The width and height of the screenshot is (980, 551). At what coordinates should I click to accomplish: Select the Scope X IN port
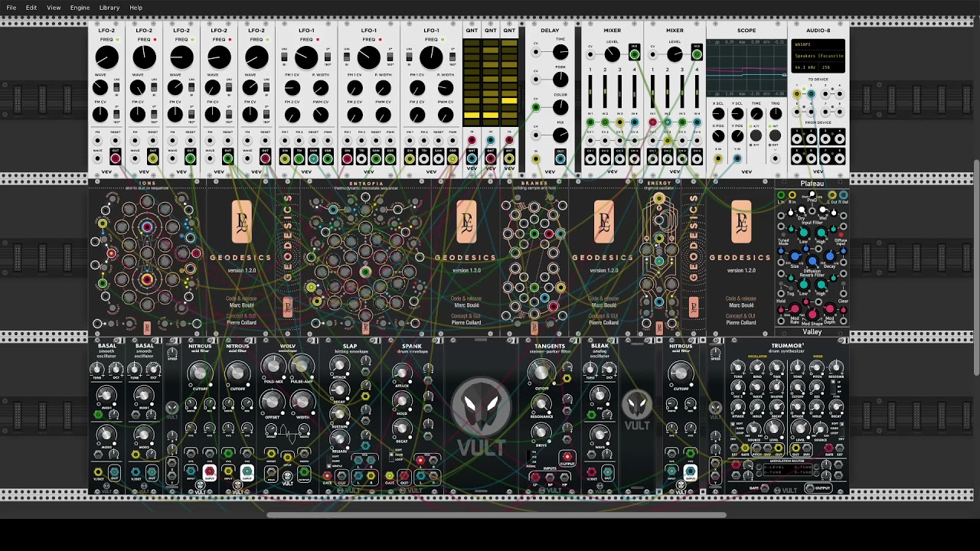coord(718,159)
